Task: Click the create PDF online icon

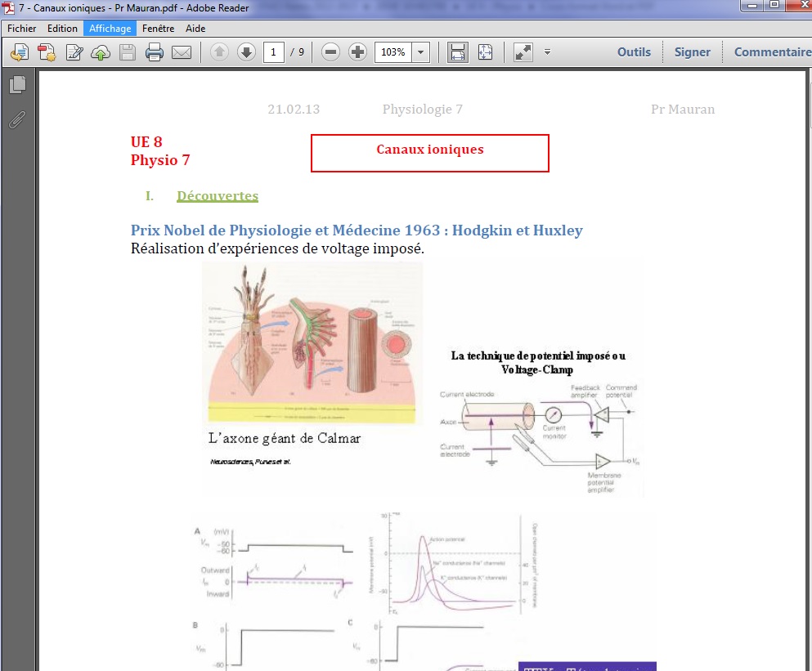Action: 47,53
